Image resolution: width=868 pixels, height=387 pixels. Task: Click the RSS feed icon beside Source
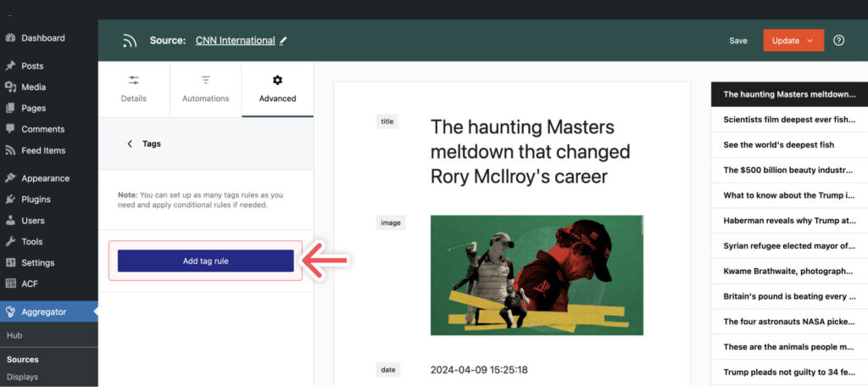click(x=130, y=41)
